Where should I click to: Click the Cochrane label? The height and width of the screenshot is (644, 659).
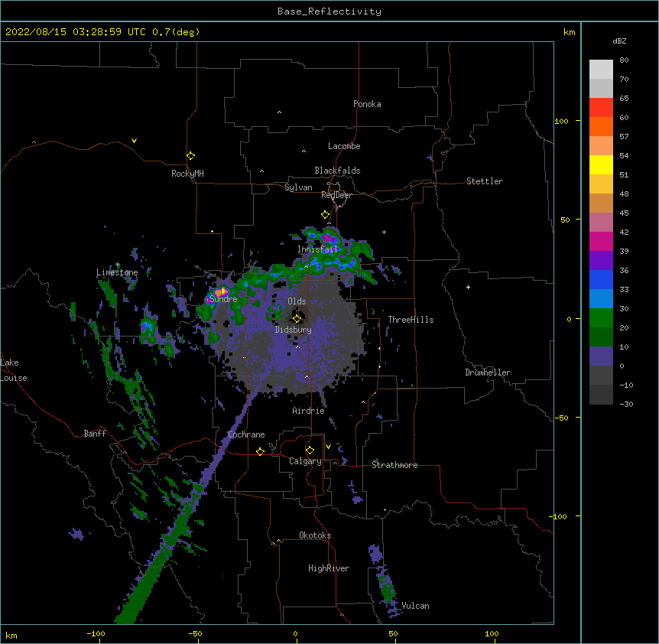tap(246, 434)
